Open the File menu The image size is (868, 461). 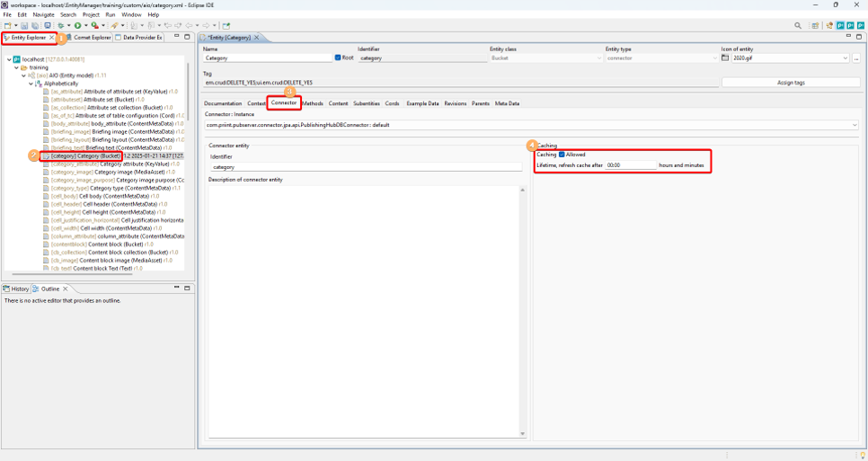click(x=7, y=14)
